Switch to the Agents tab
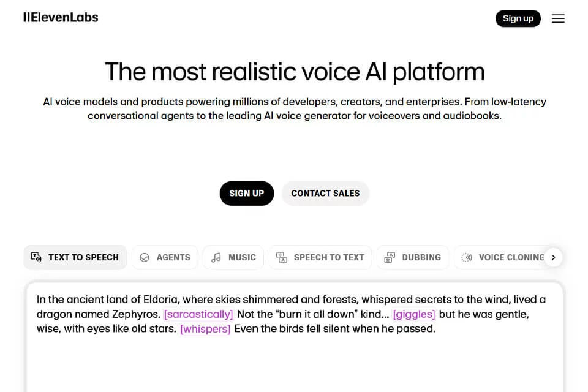The image size is (588, 392). [x=165, y=257]
